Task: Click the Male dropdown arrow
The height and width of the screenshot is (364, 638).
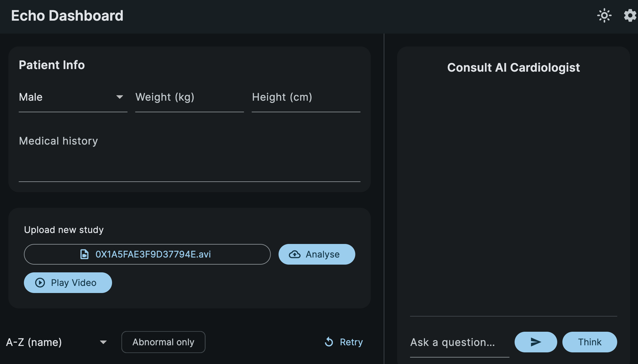Action: [x=119, y=97]
